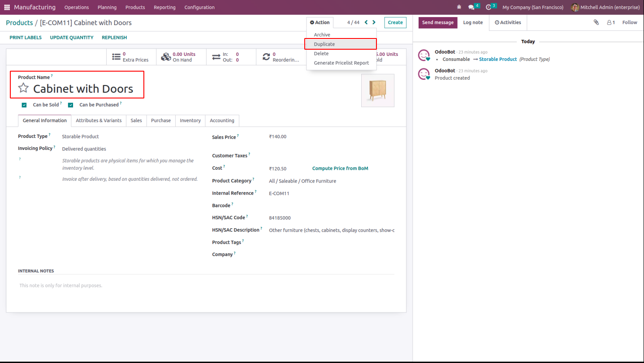Click OdooBot avatar on Product created message
644x363 pixels.
[424, 74]
